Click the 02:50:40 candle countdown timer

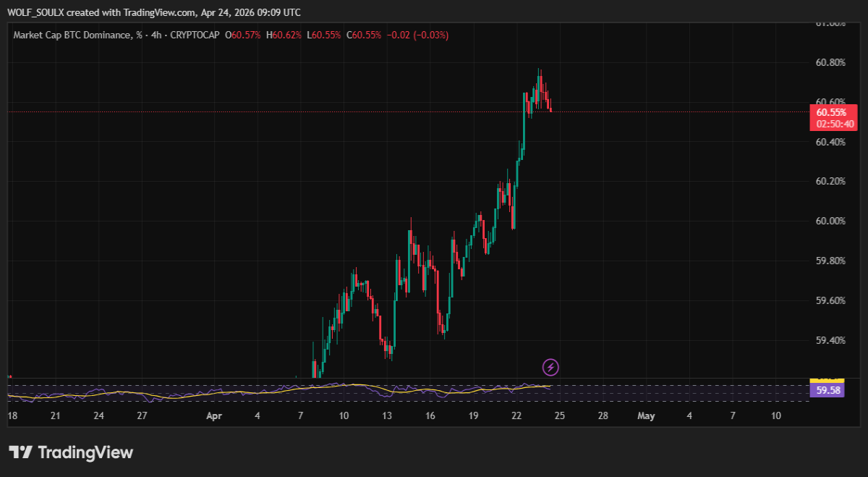point(835,124)
